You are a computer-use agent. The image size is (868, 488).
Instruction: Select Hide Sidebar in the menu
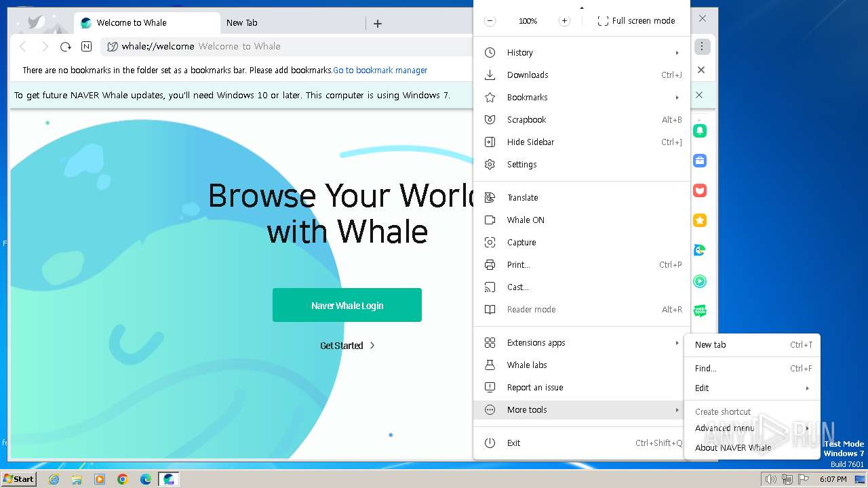click(582, 142)
